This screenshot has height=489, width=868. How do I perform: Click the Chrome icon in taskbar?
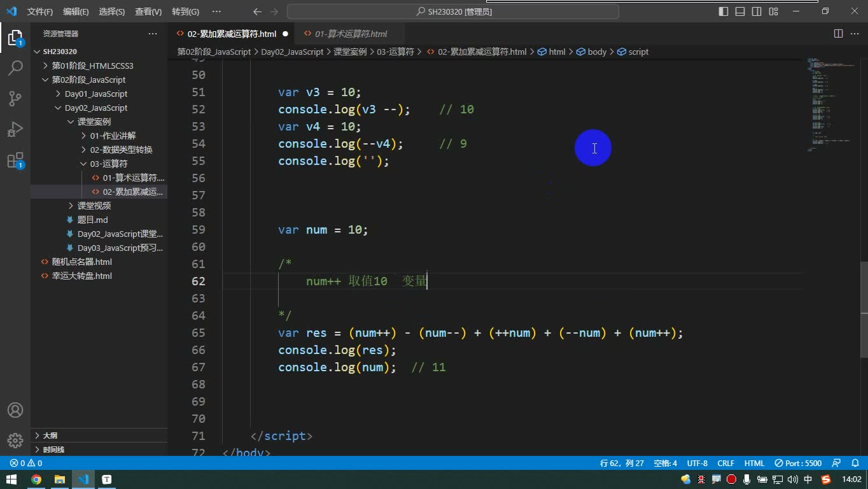[x=36, y=479]
